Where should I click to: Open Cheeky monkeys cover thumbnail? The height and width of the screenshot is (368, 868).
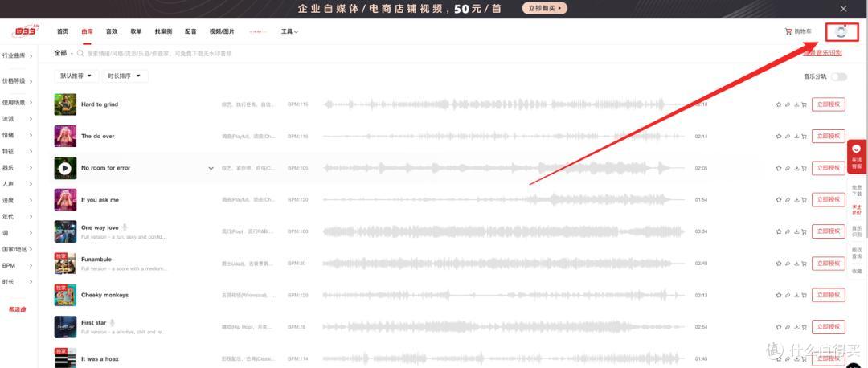pyautogui.click(x=65, y=296)
